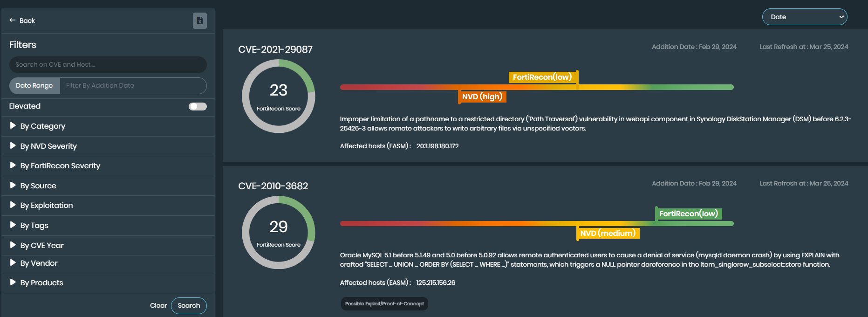
Task: Open CVE-2021-29087 title link
Action: click(x=275, y=49)
